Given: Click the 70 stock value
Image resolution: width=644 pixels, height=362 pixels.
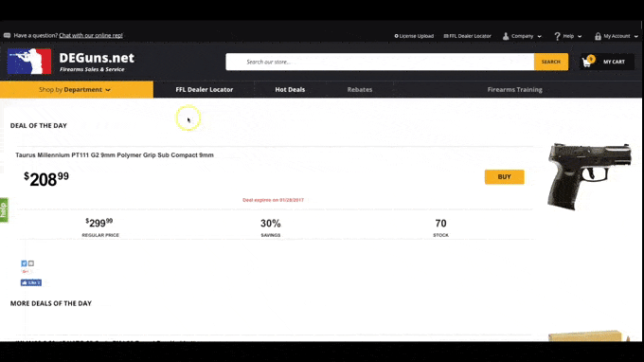Looking at the screenshot, I should [440, 224].
